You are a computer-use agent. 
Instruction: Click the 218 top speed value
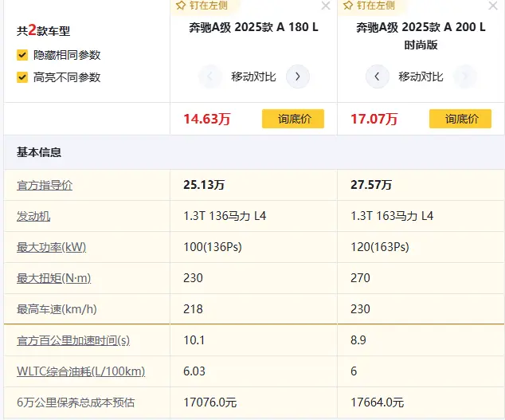tap(193, 309)
